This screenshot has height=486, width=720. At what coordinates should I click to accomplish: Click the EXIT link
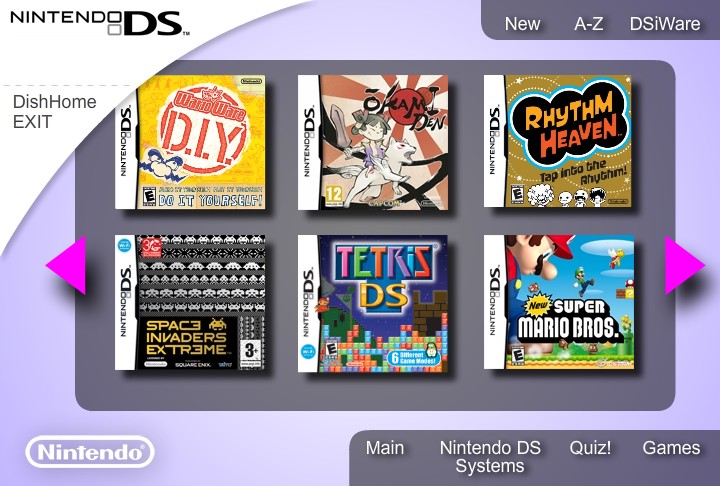pyautogui.click(x=32, y=122)
